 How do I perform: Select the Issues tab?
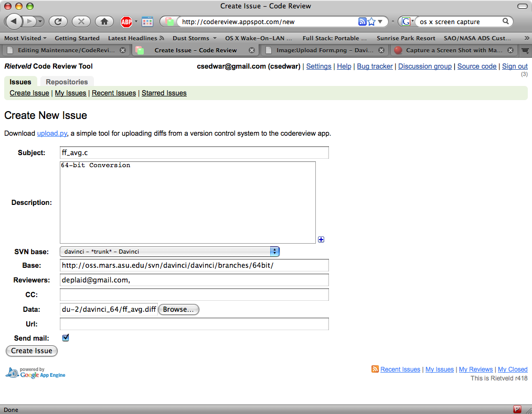[x=20, y=82]
